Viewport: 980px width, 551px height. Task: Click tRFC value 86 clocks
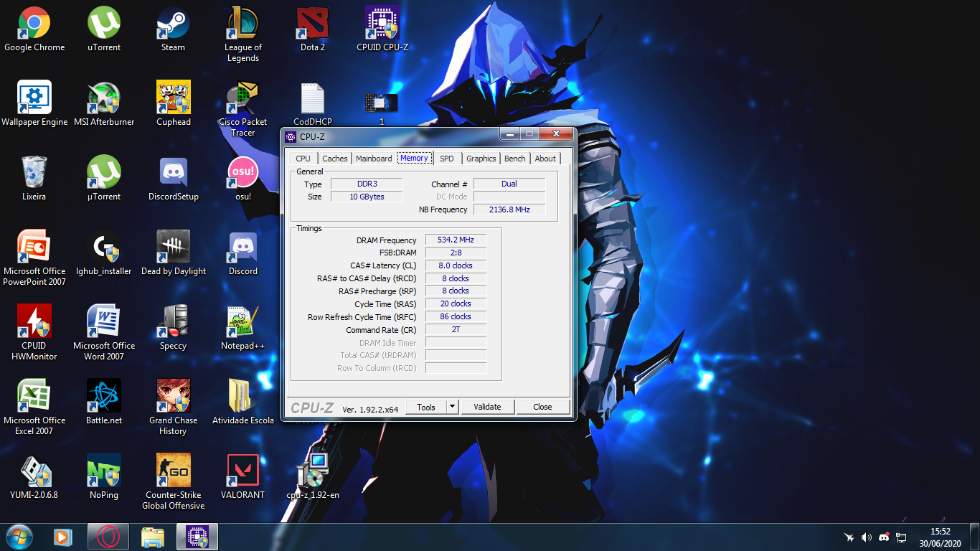[x=456, y=316]
